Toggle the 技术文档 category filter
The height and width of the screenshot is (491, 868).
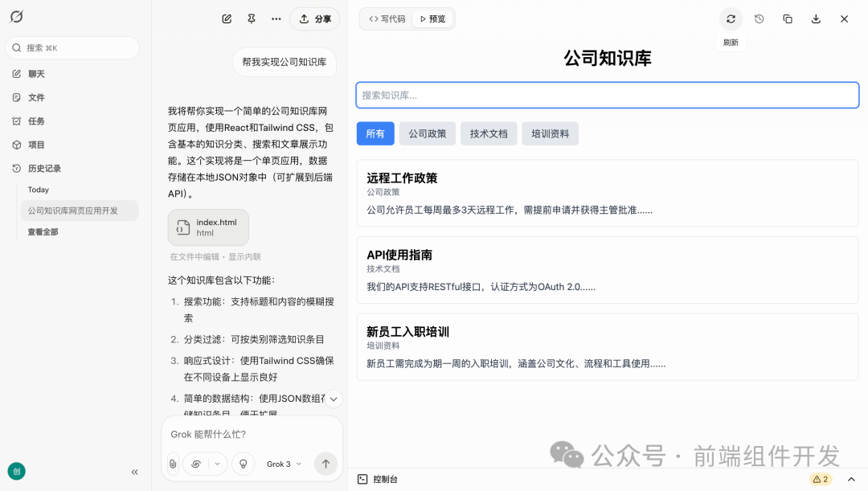click(489, 133)
